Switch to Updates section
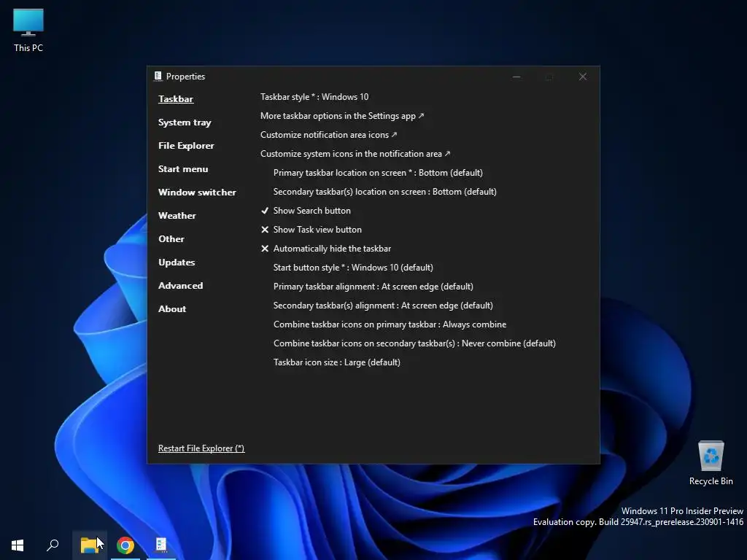747x560 pixels. pos(177,262)
